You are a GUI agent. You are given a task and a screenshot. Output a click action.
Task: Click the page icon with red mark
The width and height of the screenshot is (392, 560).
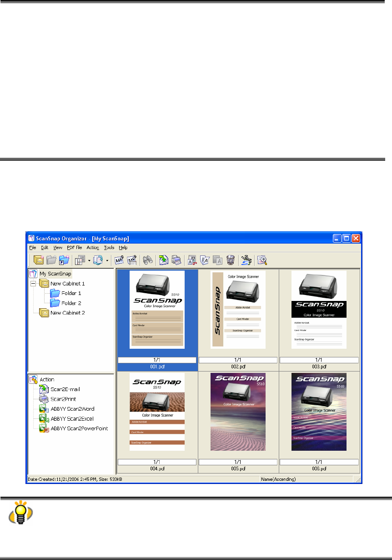pyautogui.click(x=192, y=260)
